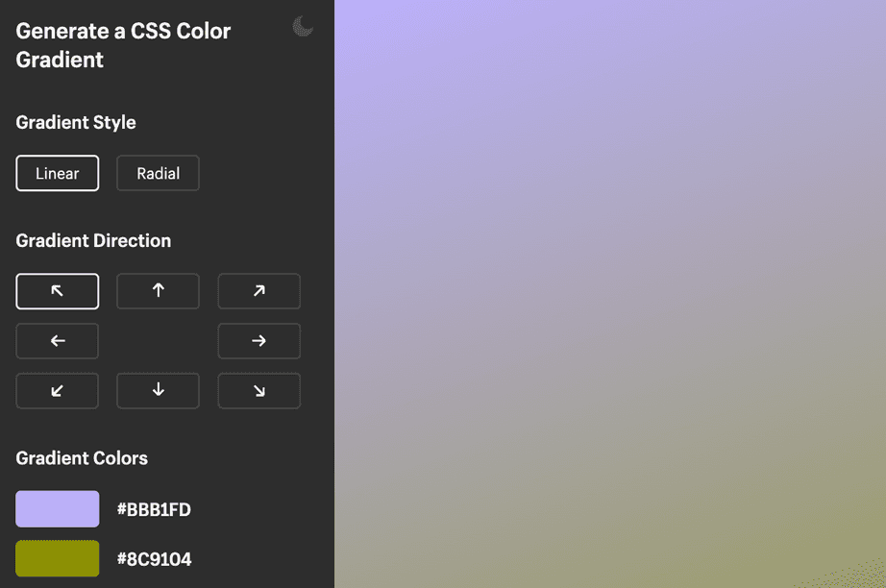Toggle dark mode with the moon icon
Image resolution: width=886 pixels, height=588 pixels.
click(x=302, y=26)
